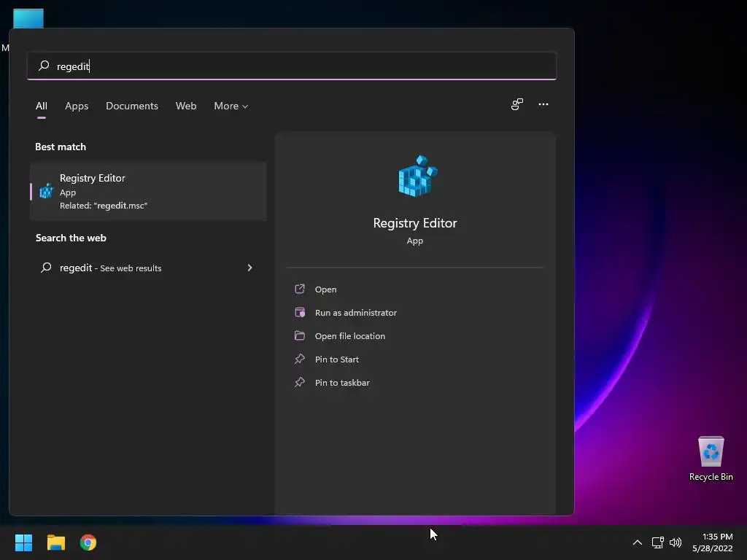Select the Recycle Bin desktop icon
This screenshot has width=747, height=560.
[711, 459]
